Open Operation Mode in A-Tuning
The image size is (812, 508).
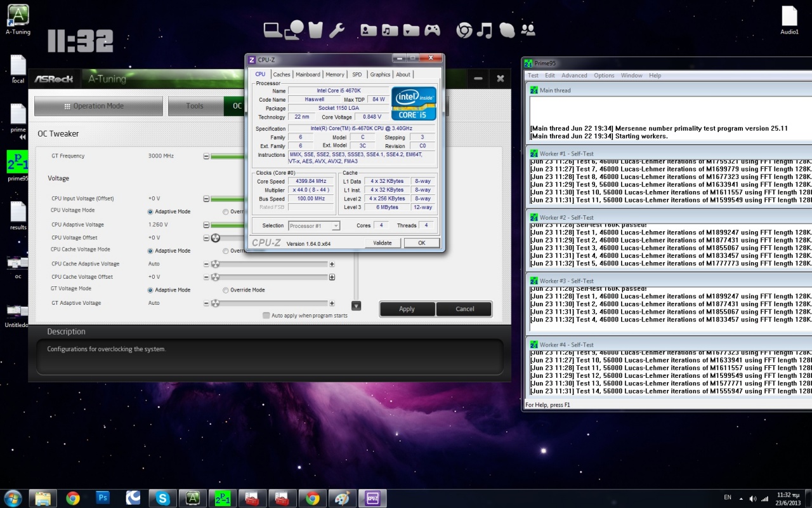[x=98, y=106]
